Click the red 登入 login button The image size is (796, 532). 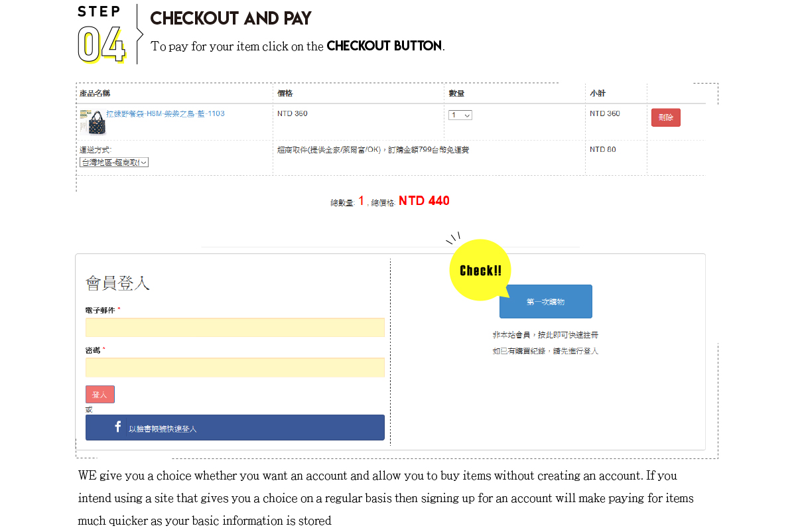(100, 395)
